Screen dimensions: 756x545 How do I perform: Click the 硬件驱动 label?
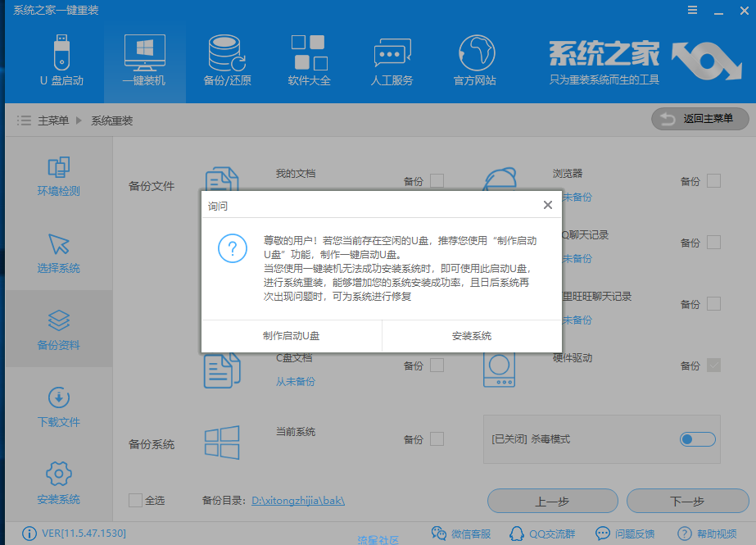click(x=573, y=358)
